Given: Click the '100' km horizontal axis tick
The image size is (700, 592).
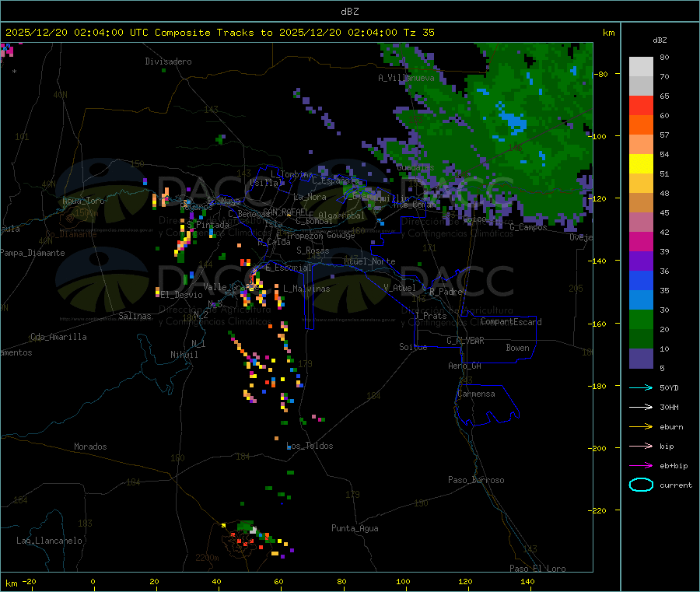Looking at the screenshot, I should (403, 581).
